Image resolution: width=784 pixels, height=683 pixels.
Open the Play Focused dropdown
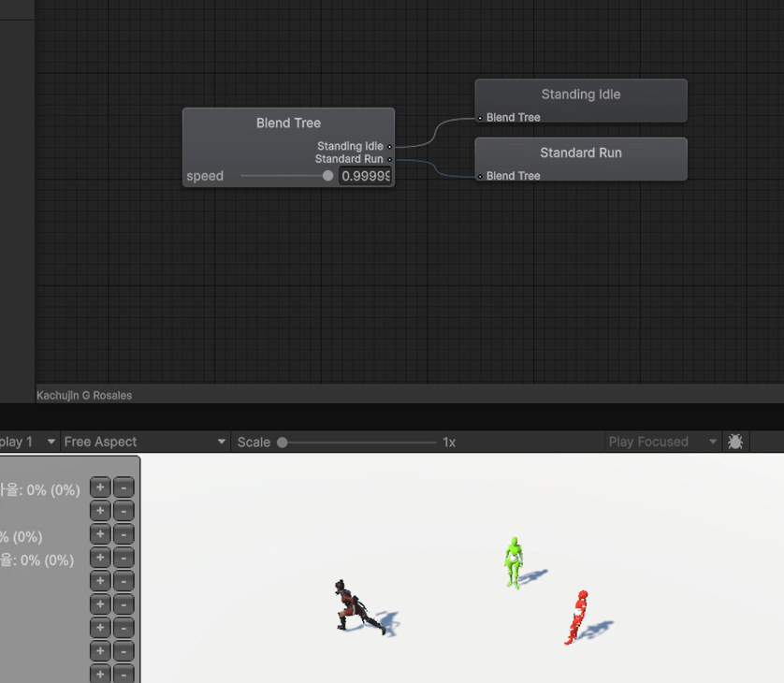pyautogui.click(x=662, y=442)
